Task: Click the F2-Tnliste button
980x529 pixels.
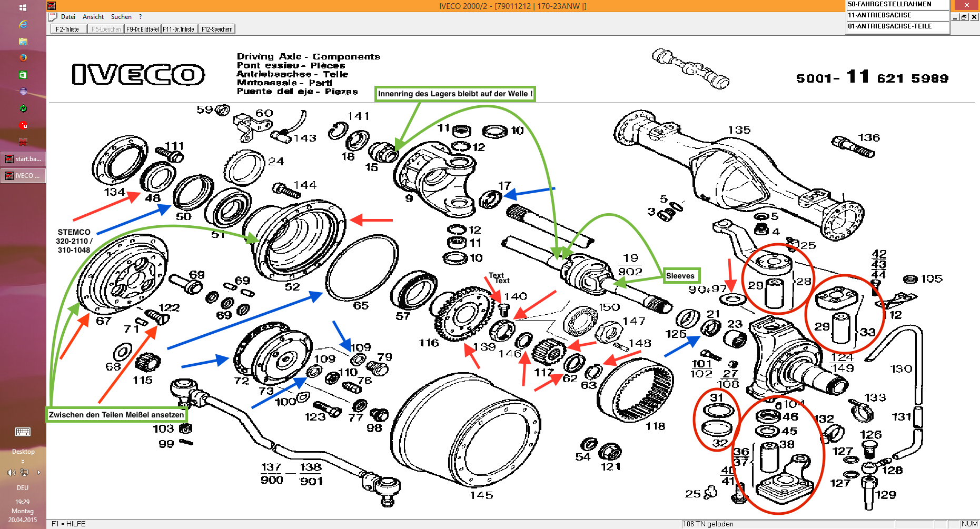Action: coord(68,29)
